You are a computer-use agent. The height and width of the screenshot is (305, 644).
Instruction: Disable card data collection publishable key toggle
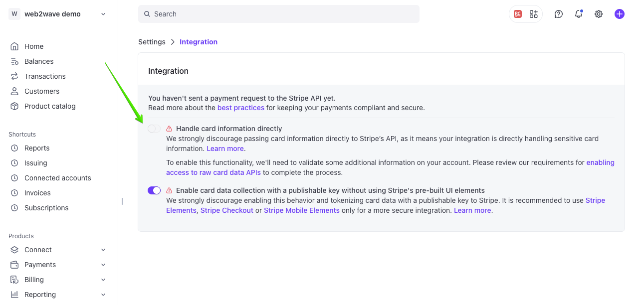pos(154,190)
